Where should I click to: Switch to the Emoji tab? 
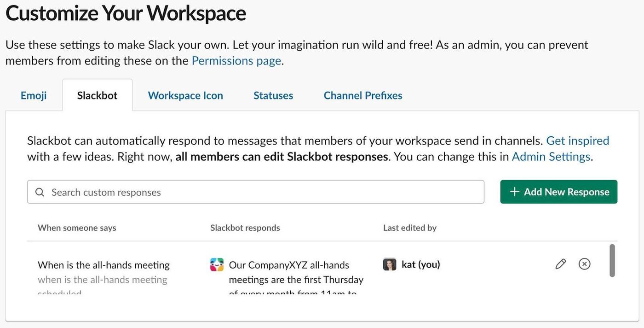coord(33,95)
